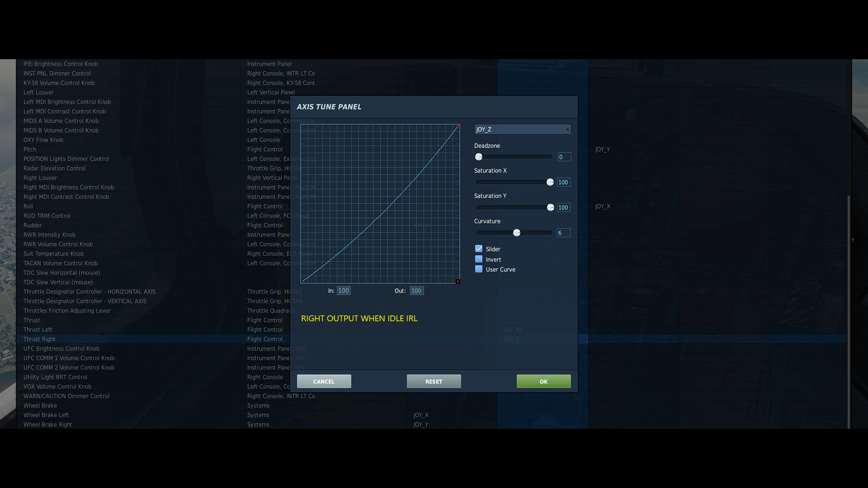Click the CANCEL button
This screenshot has width=868, height=488.
[324, 381]
